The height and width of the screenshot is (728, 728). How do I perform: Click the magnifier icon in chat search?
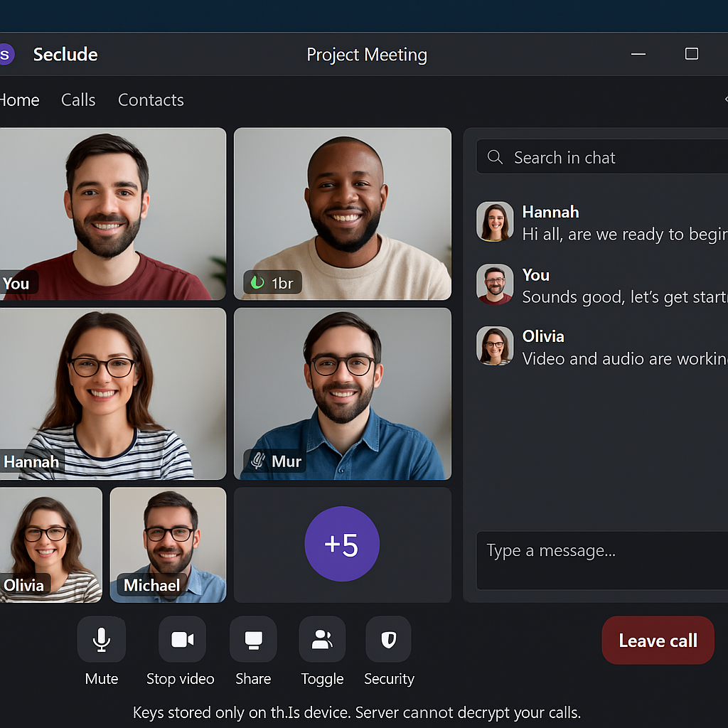[x=496, y=158]
